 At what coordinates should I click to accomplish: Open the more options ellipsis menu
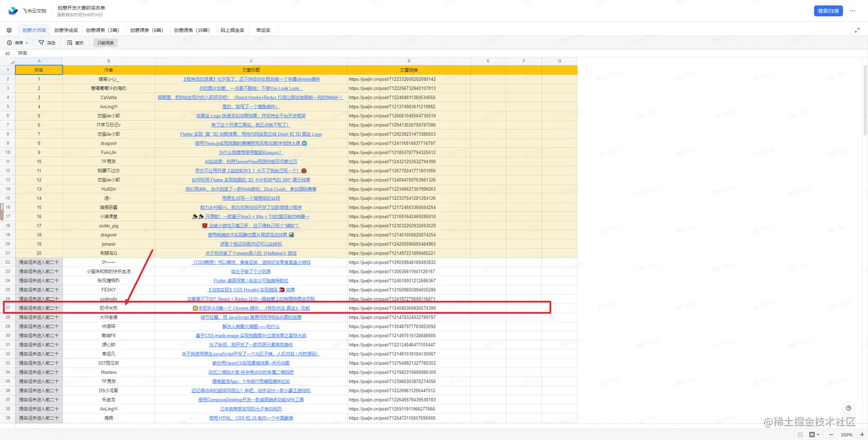click(852, 11)
